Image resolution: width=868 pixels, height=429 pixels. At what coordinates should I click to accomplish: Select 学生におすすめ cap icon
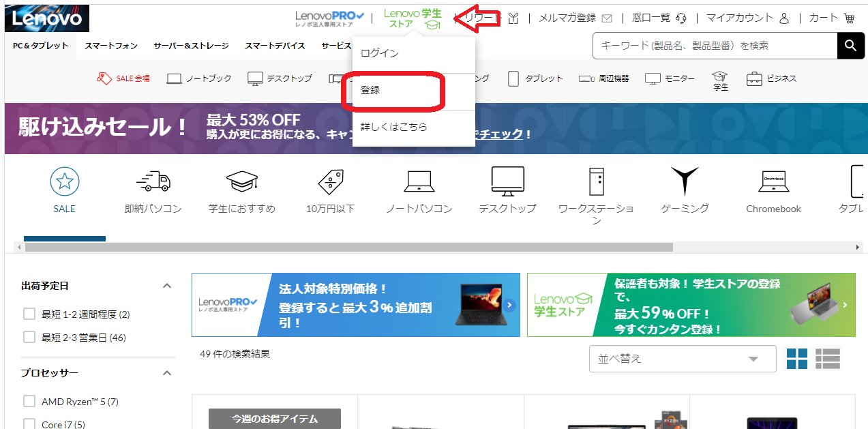(x=242, y=181)
